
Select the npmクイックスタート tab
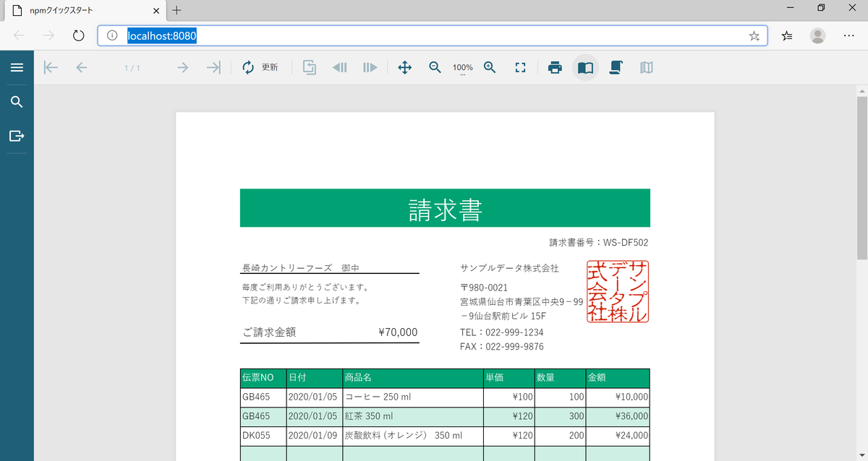click(85, 10)
